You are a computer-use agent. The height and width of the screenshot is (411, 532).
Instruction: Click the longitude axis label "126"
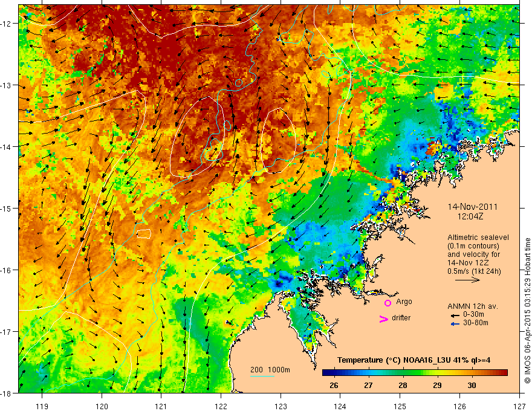point(459,406)
